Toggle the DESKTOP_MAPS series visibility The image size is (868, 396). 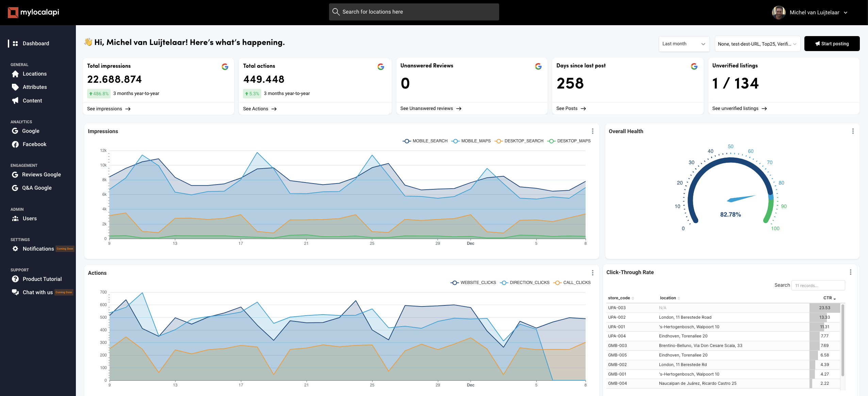tap(574, 141)
